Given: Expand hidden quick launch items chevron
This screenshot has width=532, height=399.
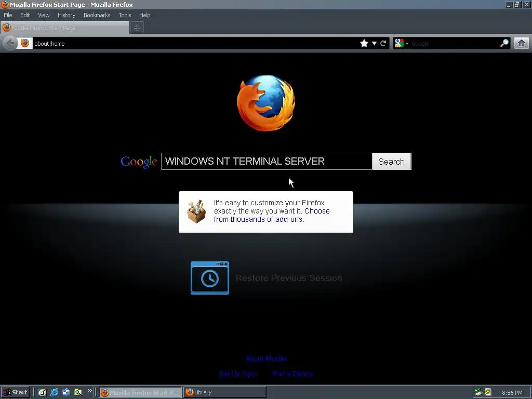Looking at the screenshot, I should (89, 391).
